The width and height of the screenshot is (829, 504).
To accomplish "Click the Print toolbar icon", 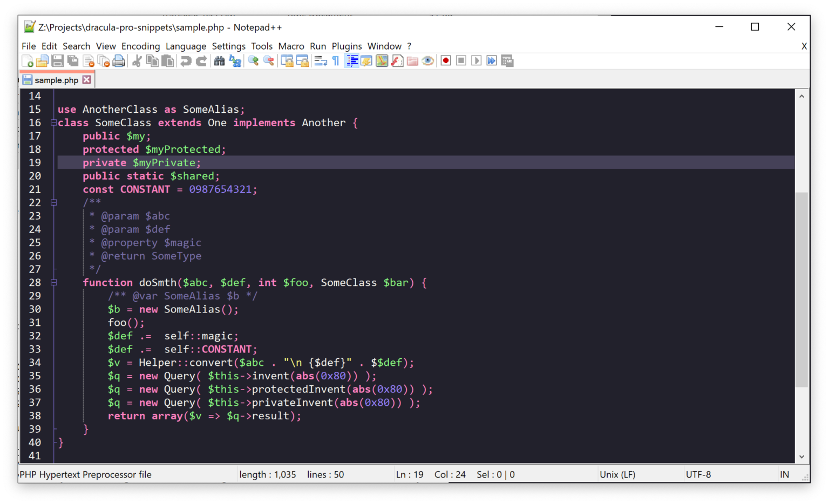I will tap(119, 60).
